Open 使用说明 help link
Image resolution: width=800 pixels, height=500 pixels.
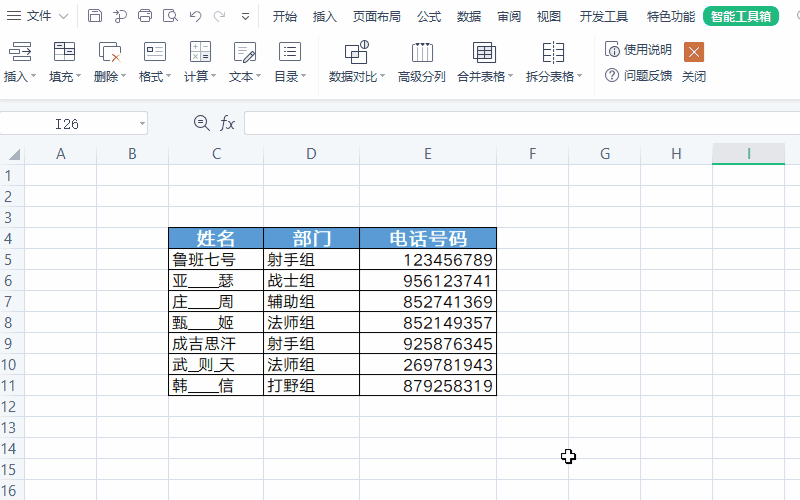click(x=638, y=49)
